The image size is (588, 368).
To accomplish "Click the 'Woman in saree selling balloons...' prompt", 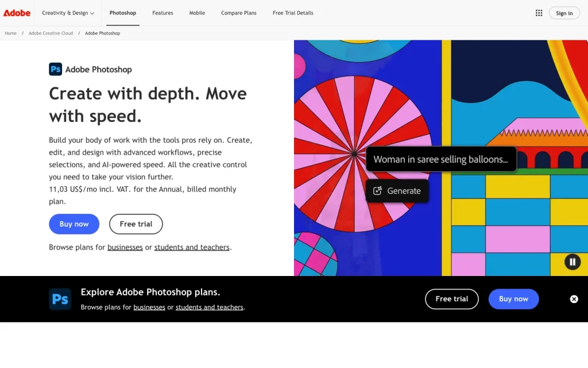I will coord(441,159).
